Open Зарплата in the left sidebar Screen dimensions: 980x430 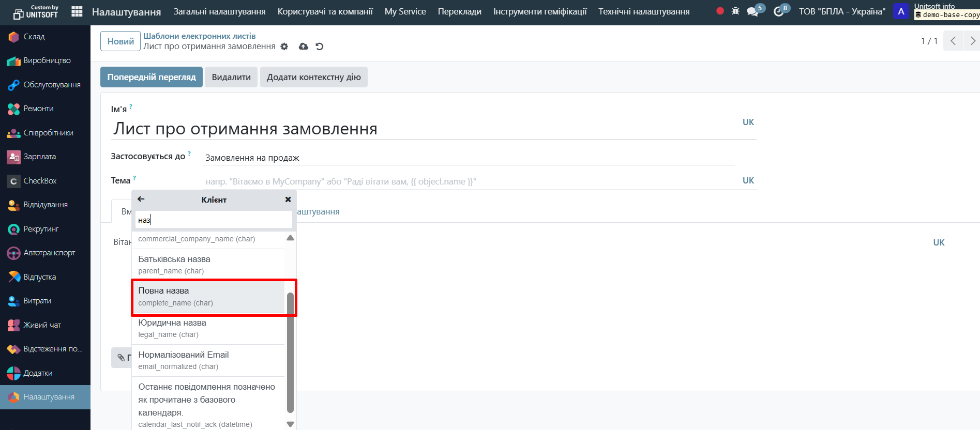[x=40, y=157]
